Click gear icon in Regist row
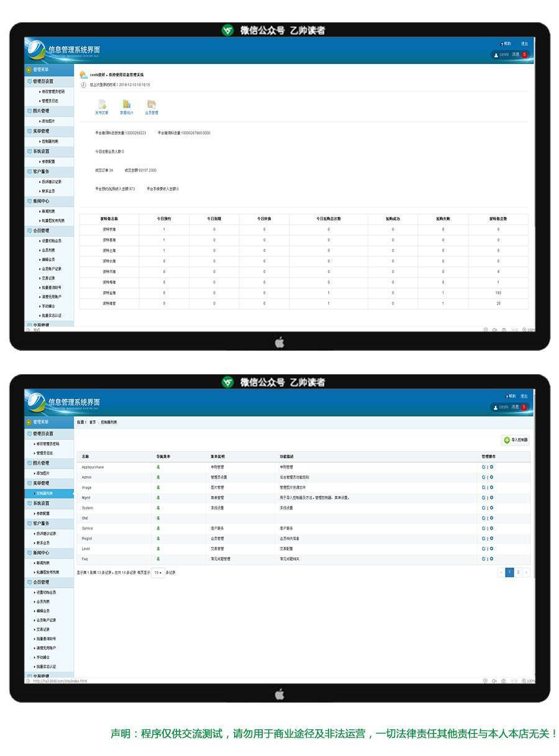 (491, 538)
